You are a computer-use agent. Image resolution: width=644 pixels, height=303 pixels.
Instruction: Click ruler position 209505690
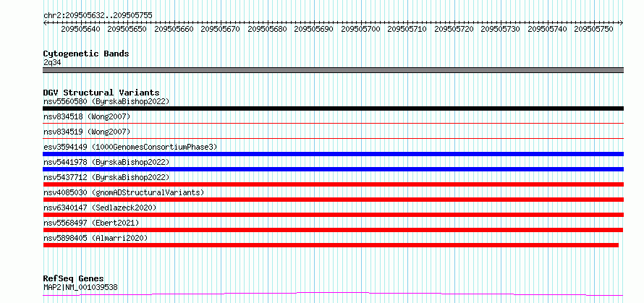point(314,29)
